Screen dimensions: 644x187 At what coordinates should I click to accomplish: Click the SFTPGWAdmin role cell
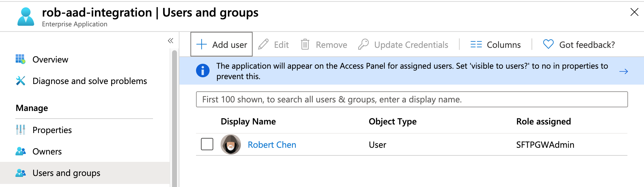point(545,145)
